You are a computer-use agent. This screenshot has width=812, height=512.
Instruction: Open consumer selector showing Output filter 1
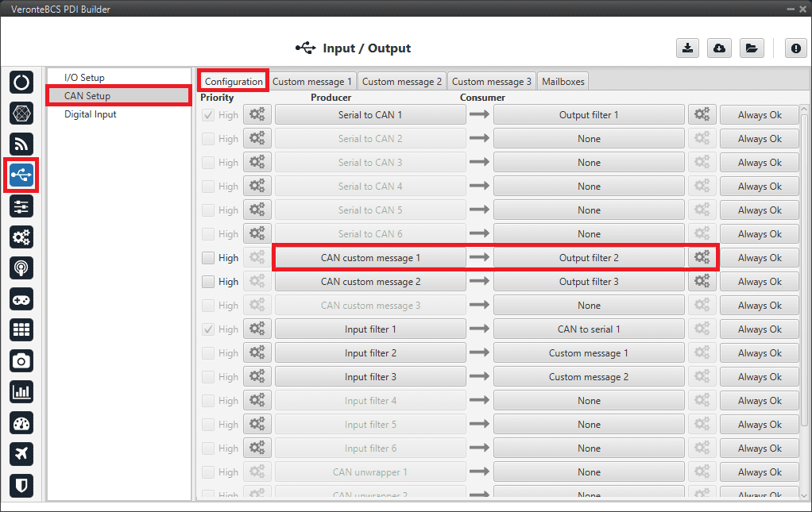(589, 115)
